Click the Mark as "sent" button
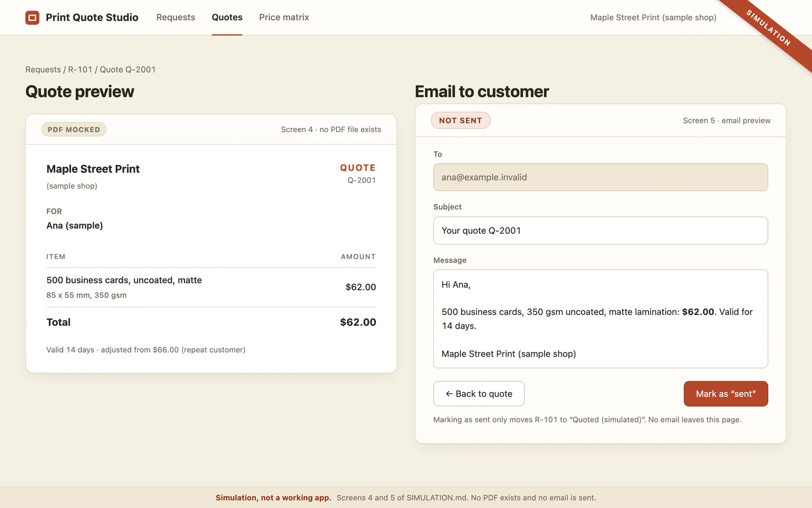Viewport: 812px width, 508px height. pos(726,394)
